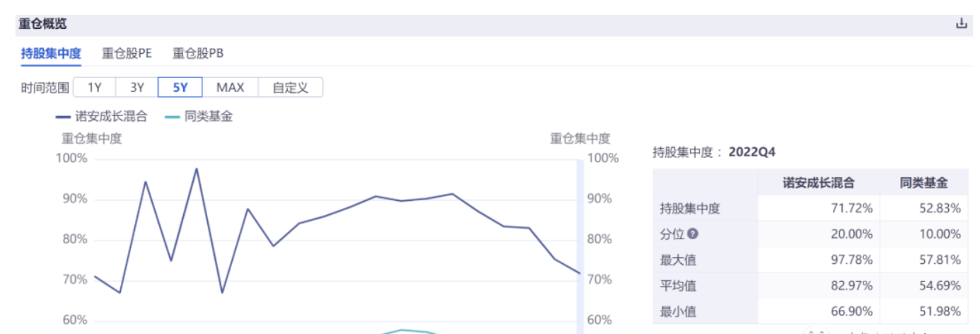Screen dimensions: 980x334
Task: Click the 诺安成长混合 table column header
Action: [818, 183]
